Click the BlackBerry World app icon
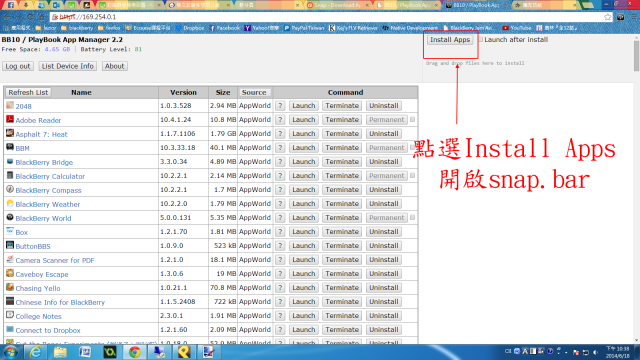Viewport: 640px width, 360px height. coord(10,217)
